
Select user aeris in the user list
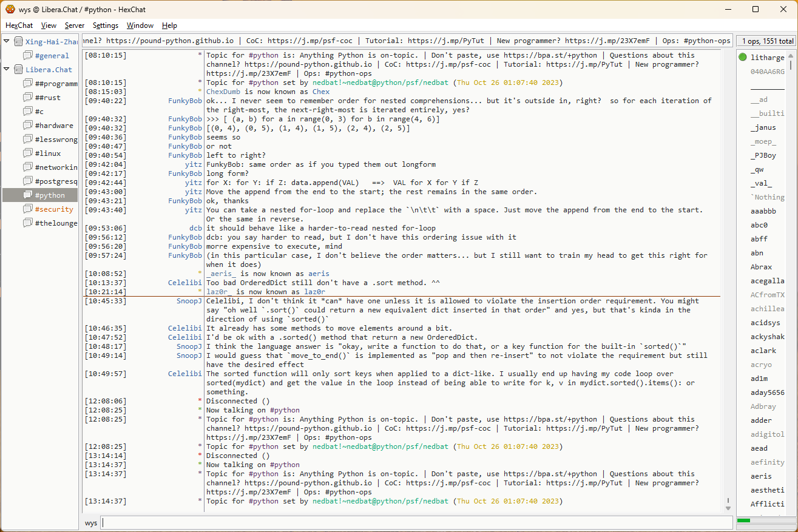(761, 476)
